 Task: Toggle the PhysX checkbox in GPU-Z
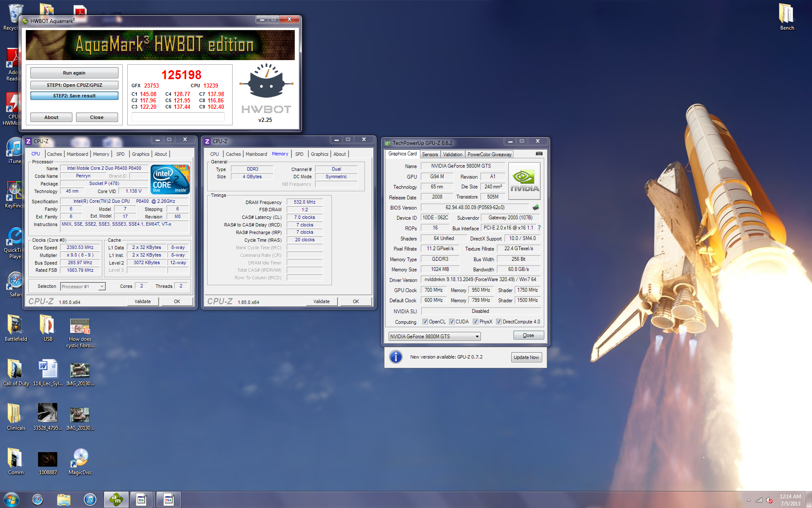[x=475, y=322]
